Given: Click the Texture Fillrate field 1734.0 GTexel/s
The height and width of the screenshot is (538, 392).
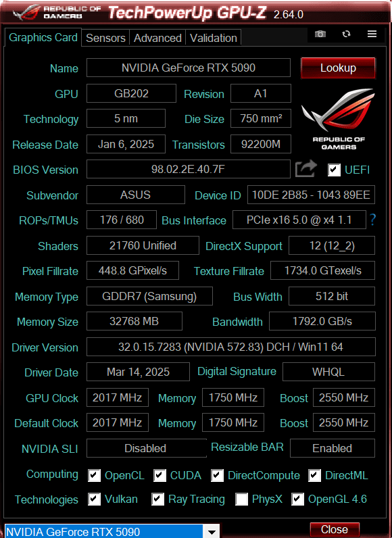Looking at the screenshot, I should coord(322,270).
